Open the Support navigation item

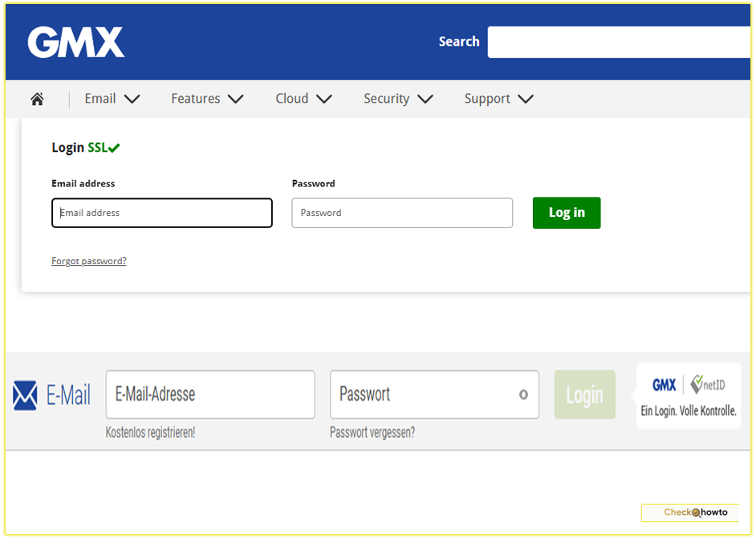coord(487,99)
